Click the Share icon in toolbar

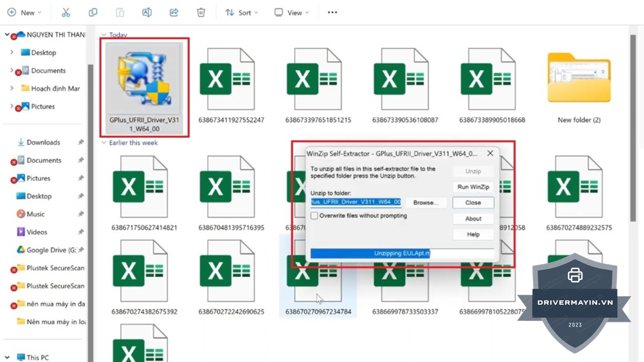pyautogui.click(x=174, y=13)
